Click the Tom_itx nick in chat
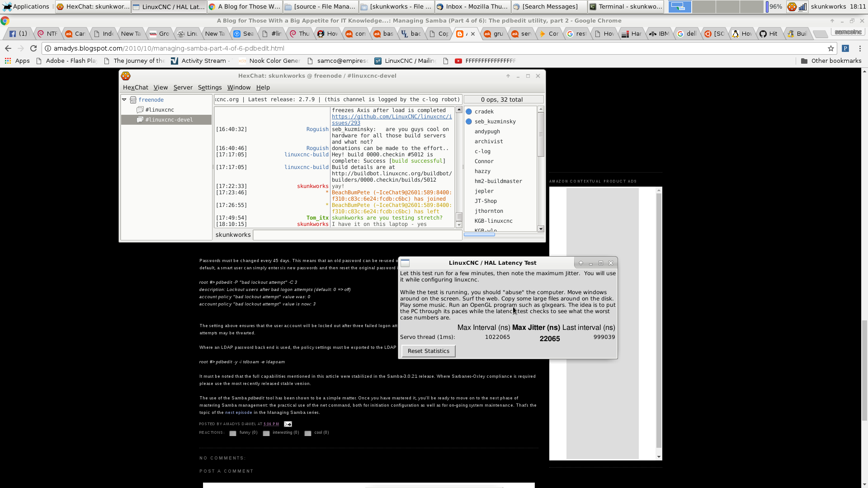 point(317,218)
